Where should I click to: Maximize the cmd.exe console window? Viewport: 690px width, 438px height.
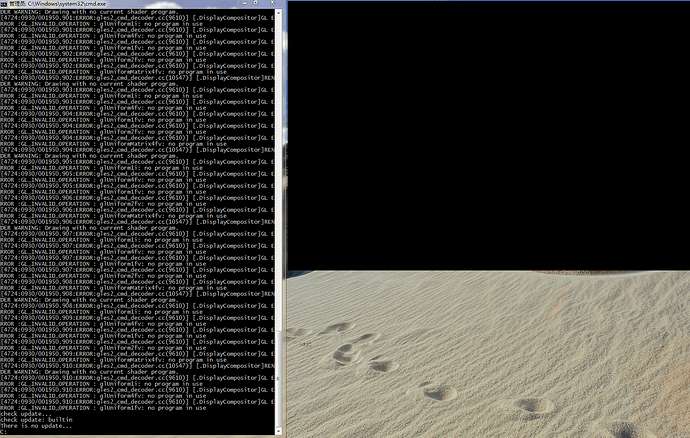click(x=256, y=3)
